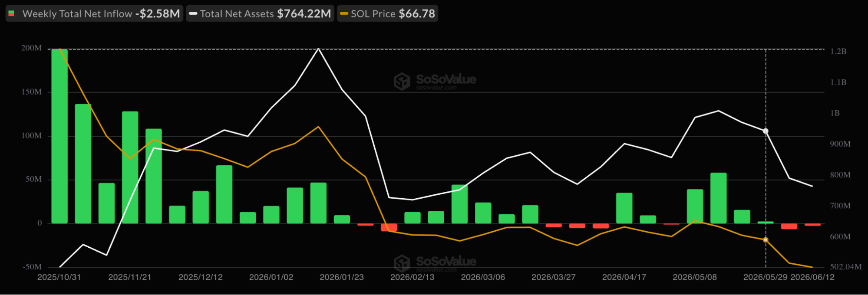Select the last red bar at 2026/06/12
The image size is (868, 295).
pos(812,225)
